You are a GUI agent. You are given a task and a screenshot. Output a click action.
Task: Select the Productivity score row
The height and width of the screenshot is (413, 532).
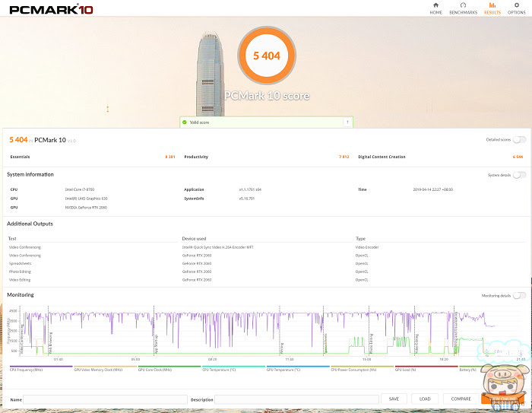tap(266, 157)
